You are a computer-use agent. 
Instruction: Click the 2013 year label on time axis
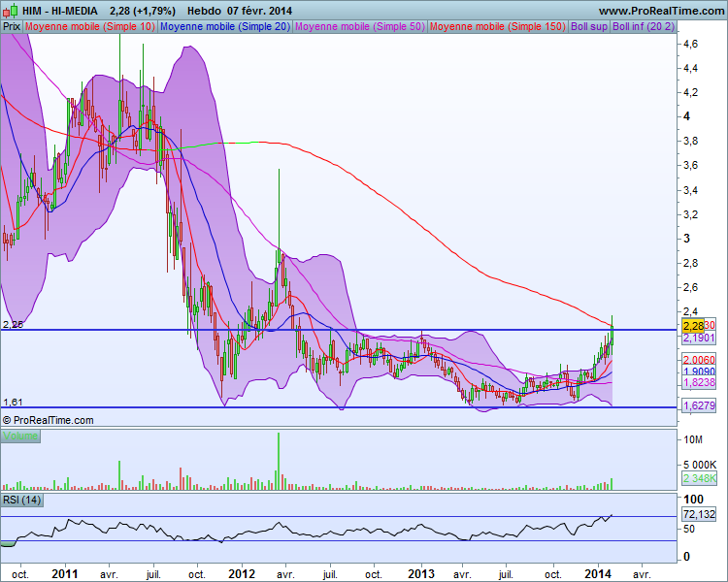tap(421, 574)
